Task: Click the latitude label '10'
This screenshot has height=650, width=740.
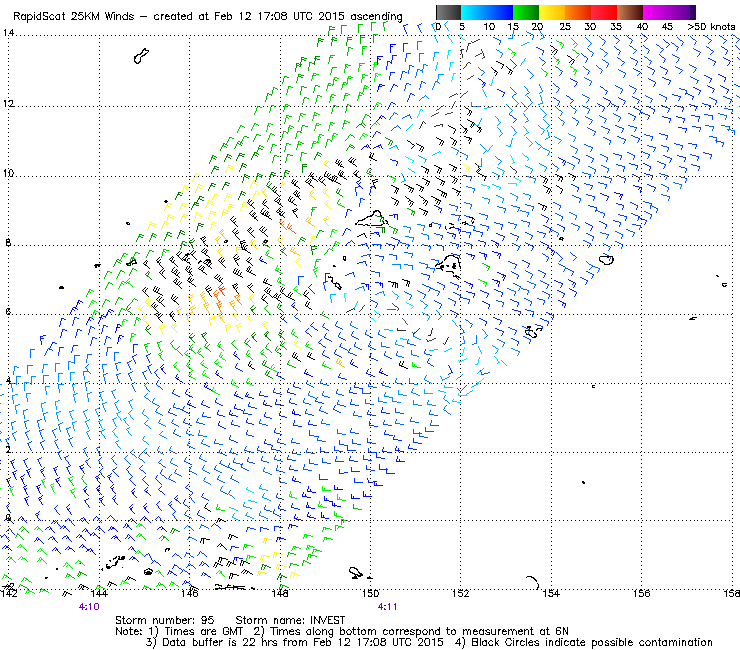Action: (x=8, y=173)
